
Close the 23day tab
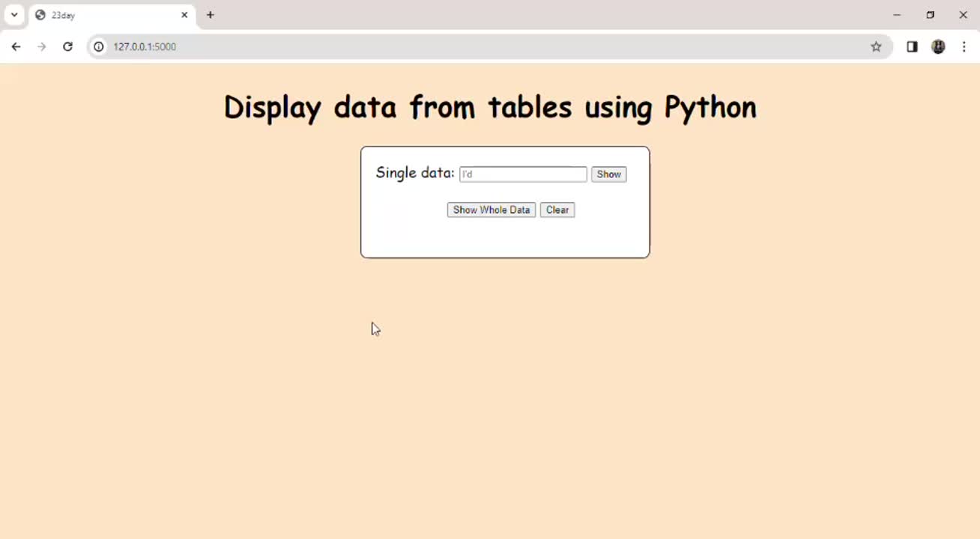tap(184, 15)
